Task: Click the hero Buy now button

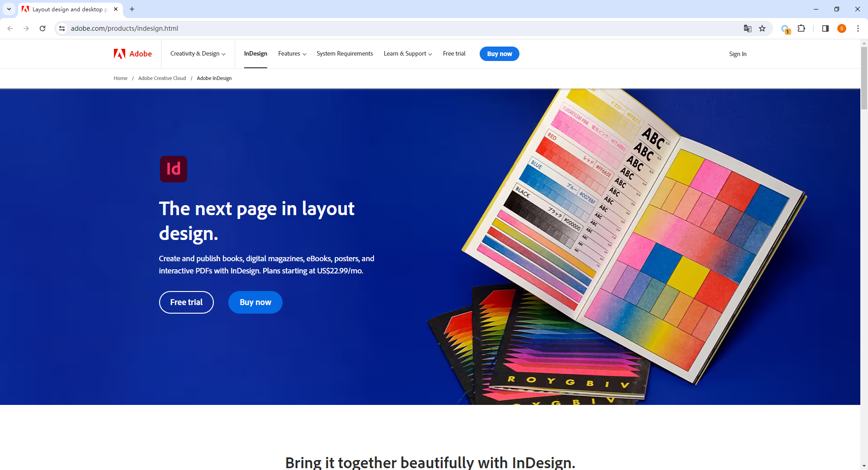Action: point(255,302)
